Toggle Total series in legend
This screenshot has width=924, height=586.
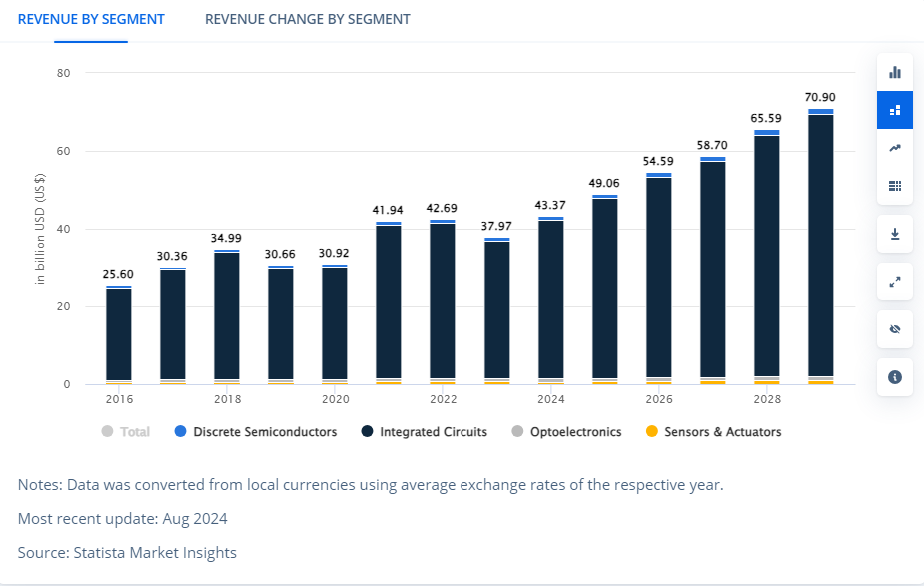pos(126,431)
